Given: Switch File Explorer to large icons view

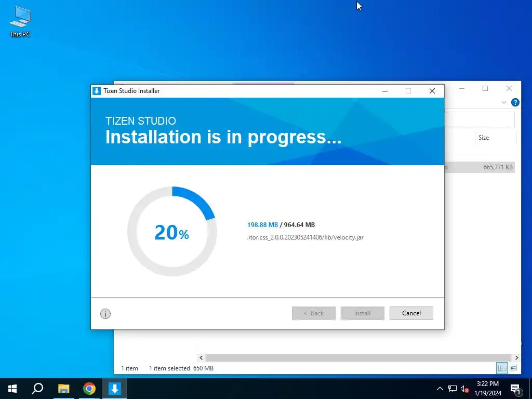Looking at the screenshot, I should [x=513, y=368].
